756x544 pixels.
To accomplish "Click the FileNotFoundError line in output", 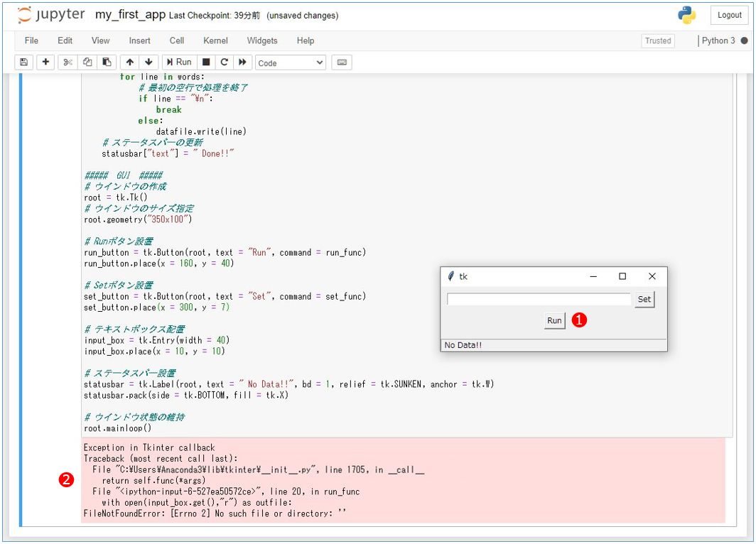I will point(215,513).
